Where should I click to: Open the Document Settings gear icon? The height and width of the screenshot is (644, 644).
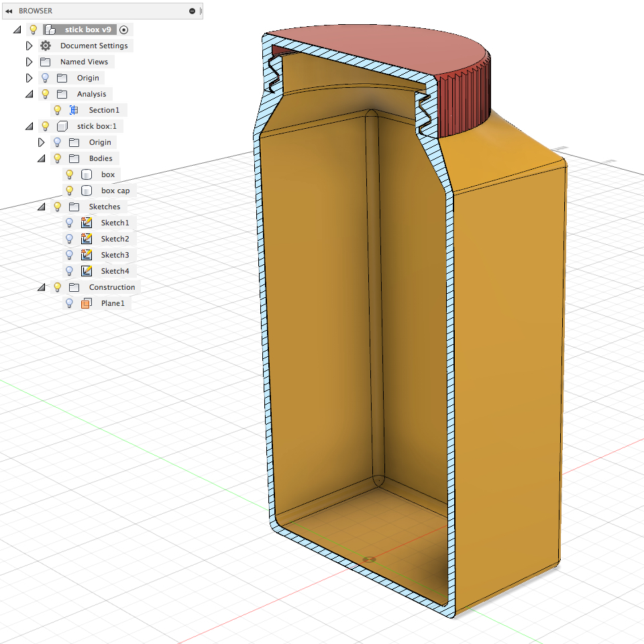tap(45, 46)
